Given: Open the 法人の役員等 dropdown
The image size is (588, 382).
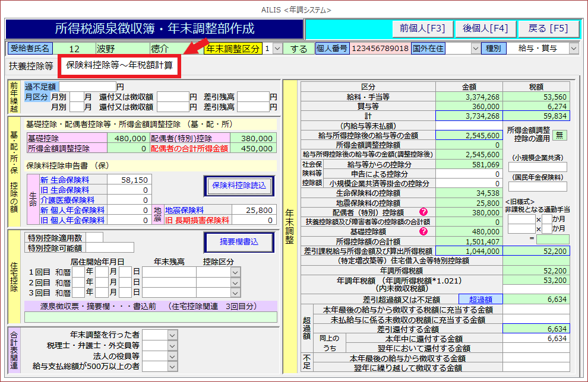Looking at the screenshot, I should point(172,356).
